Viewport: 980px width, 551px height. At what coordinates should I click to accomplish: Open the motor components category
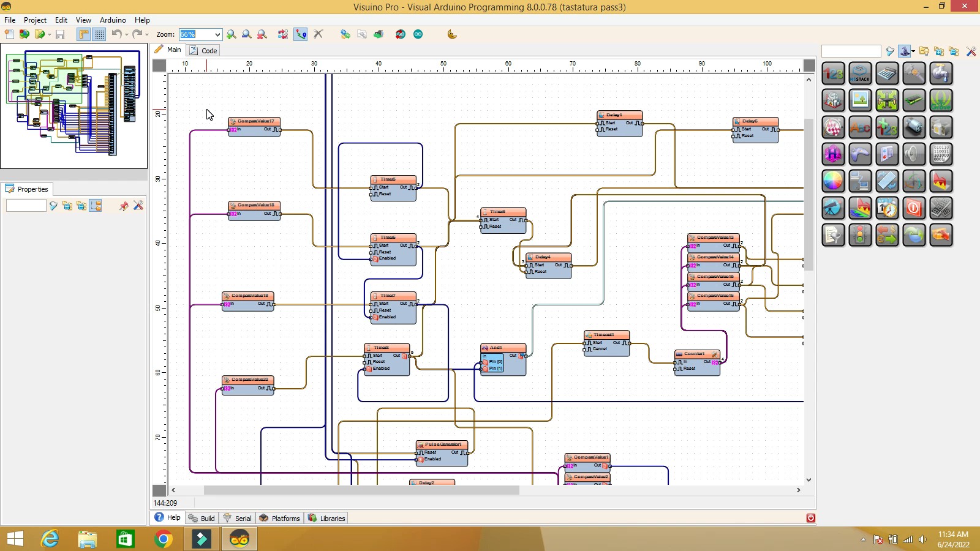(914, 127)
